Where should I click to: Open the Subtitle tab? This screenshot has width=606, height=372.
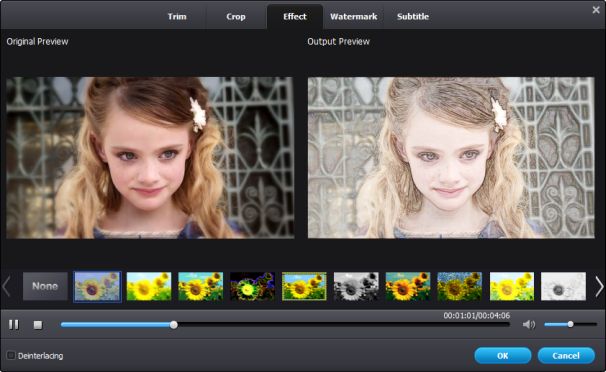tap(413, 17)
